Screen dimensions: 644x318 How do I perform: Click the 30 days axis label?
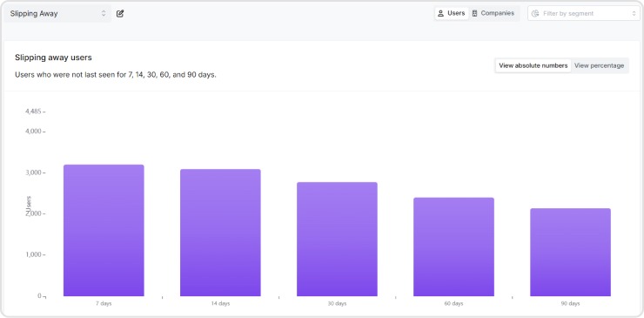pyautogui.click(x=337, y=303)
